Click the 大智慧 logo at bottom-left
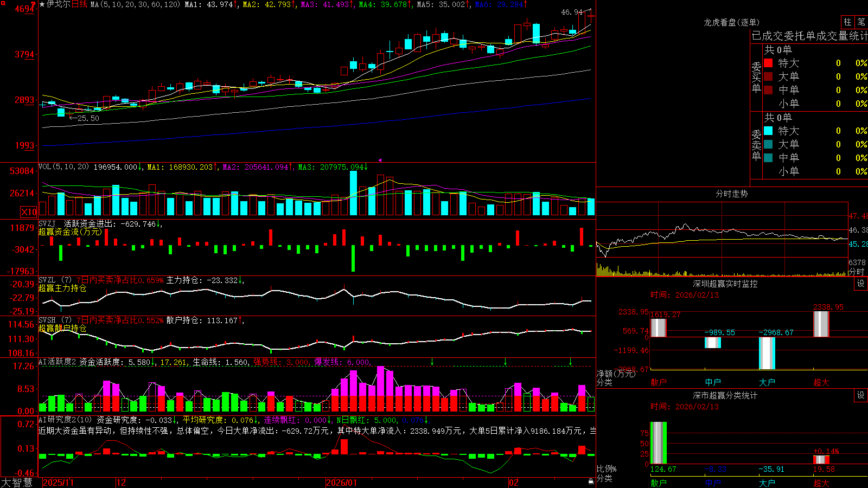This screenshot has width=868, height=488. click(x=17, y=483)
